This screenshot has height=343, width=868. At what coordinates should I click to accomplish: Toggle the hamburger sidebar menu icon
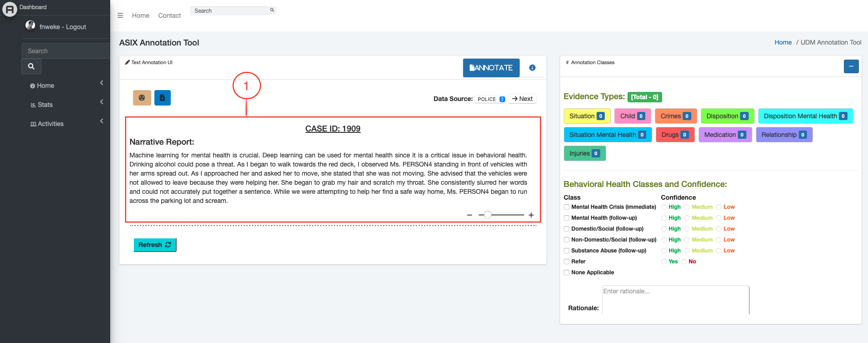[x=120, y=15]
